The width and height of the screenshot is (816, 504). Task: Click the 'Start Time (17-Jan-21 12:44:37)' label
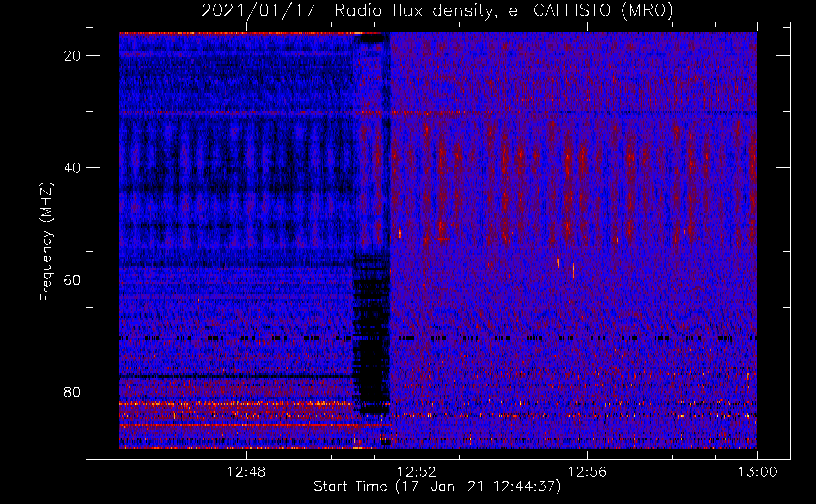437,487
